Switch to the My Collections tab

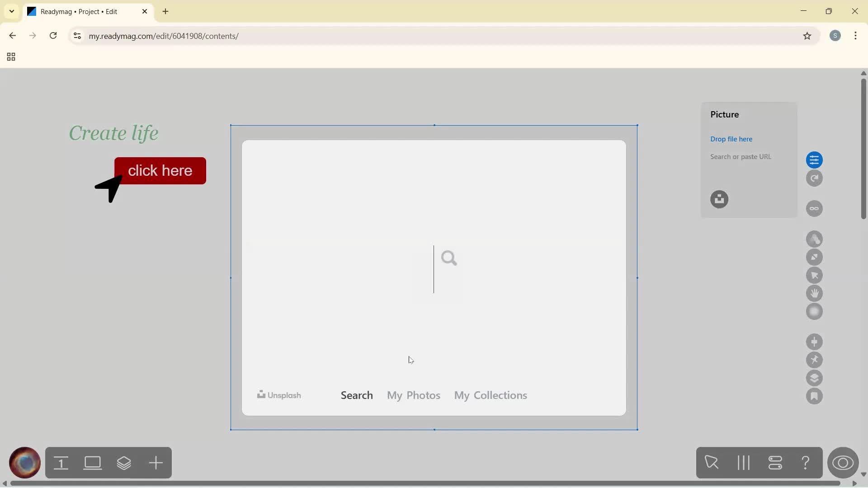[491, 395]
